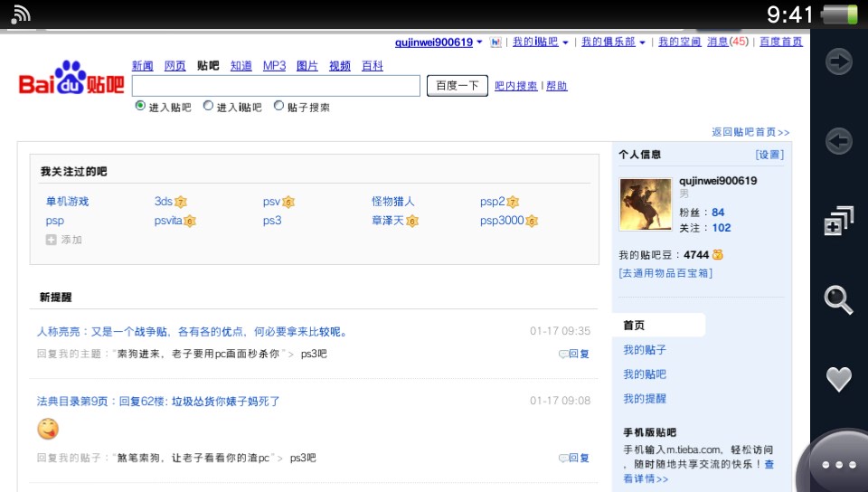Open 消息(45) messages link
The height and width of the screenshot is (492, 868).
click(727, 43)
